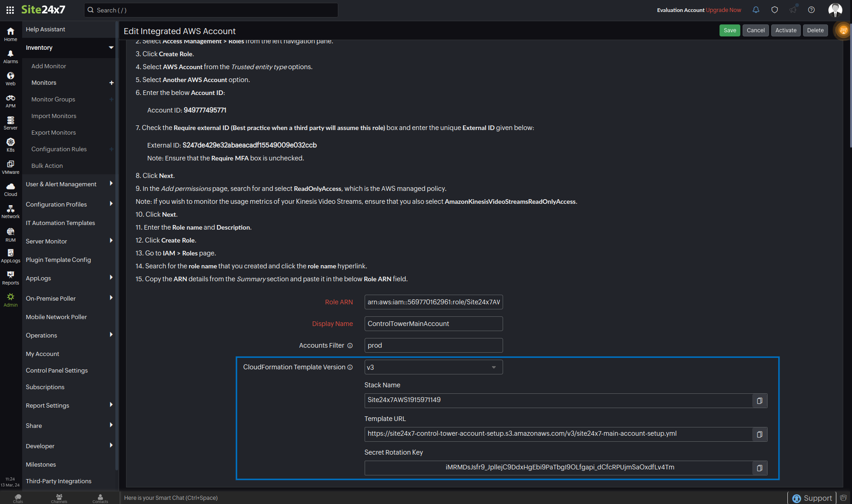Select Third-Party Integrations menu item
Image resolution: width=852 pixels, height=504 pixels.
59,481
